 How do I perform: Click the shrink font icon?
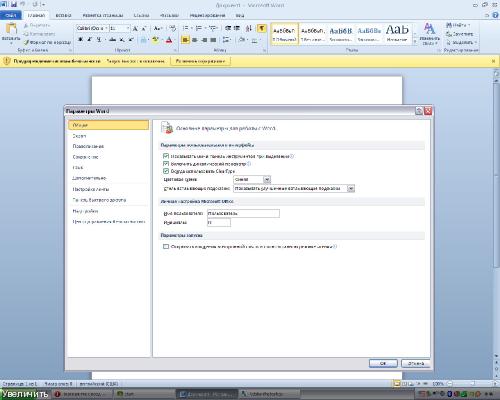click(144, 29)
